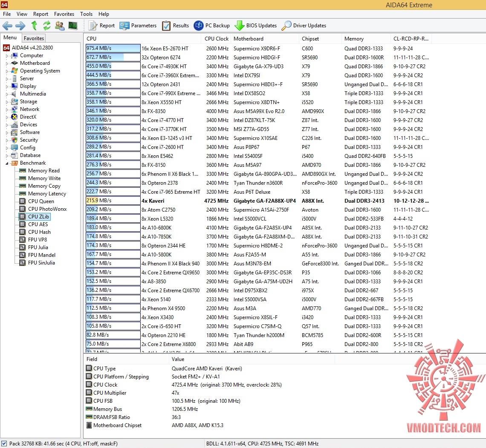Click the 672.7 MB/s result bar
The image size is (486, 448).
coord(113,58)
